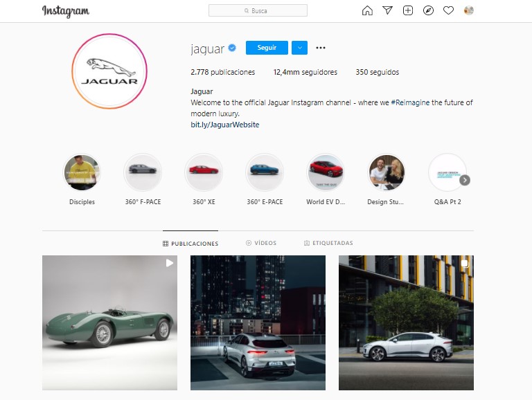The image size is (532, 400).
Task: Click the Seguir button
Action: tap(267, 48)
